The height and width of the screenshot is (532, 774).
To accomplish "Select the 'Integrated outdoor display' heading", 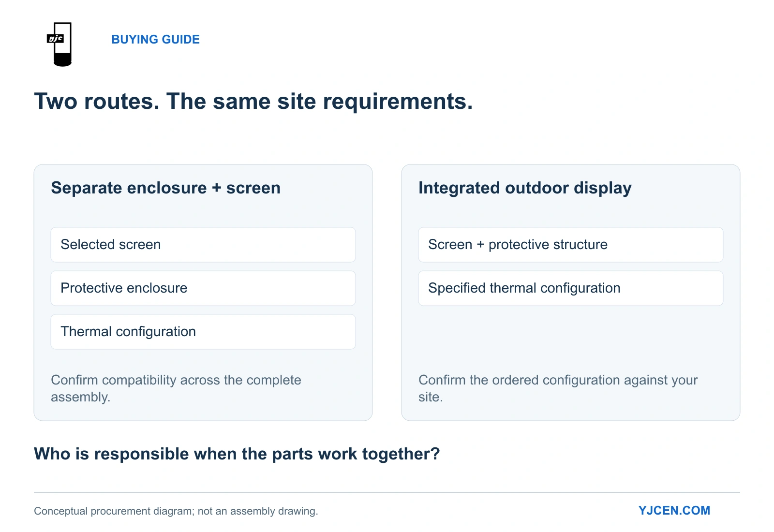I will [x=525, y=188].
